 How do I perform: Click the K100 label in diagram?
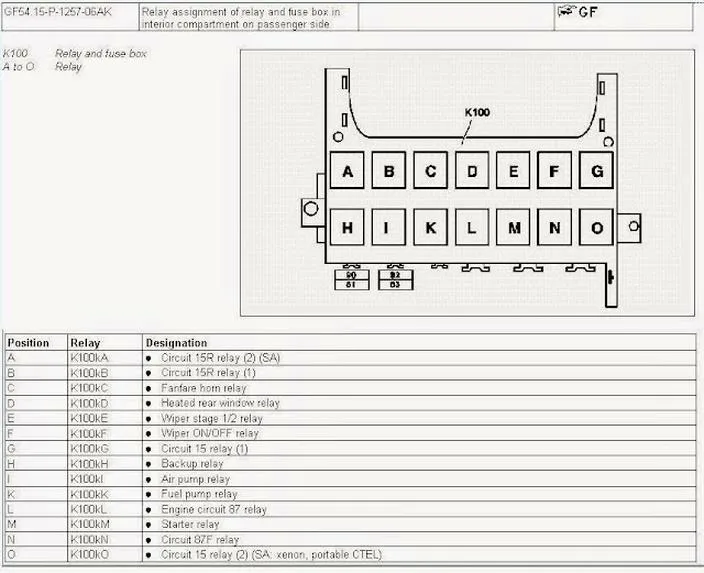(477, 112)
